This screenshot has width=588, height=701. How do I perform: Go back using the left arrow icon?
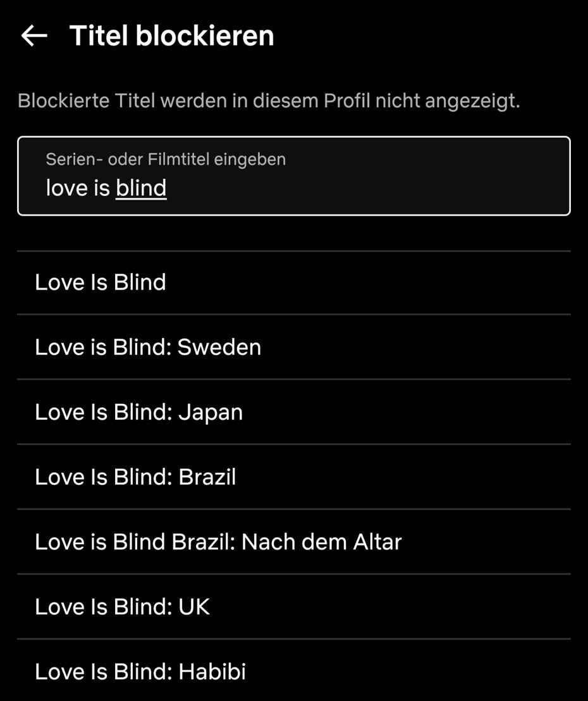pyautogui.click(x=34, y=35)
